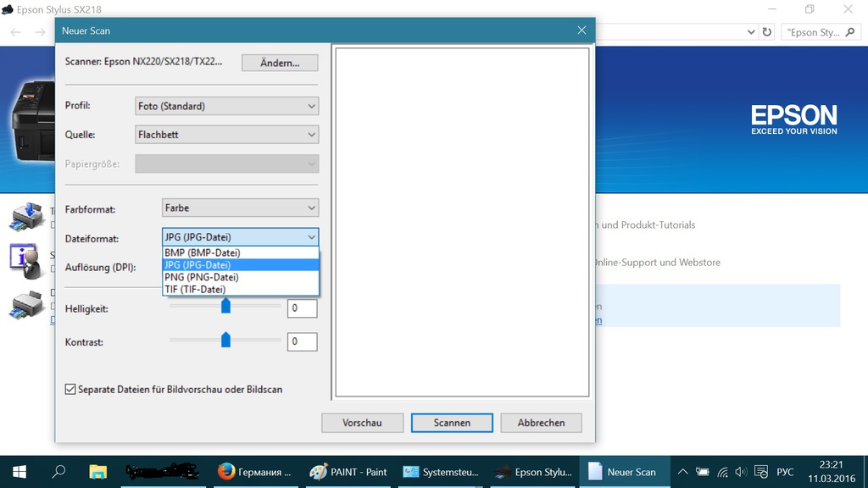The height and width of the screenshot is (488, 868).
Task: Switch to PAINT - Paint taskbar item
Action: 348,472
